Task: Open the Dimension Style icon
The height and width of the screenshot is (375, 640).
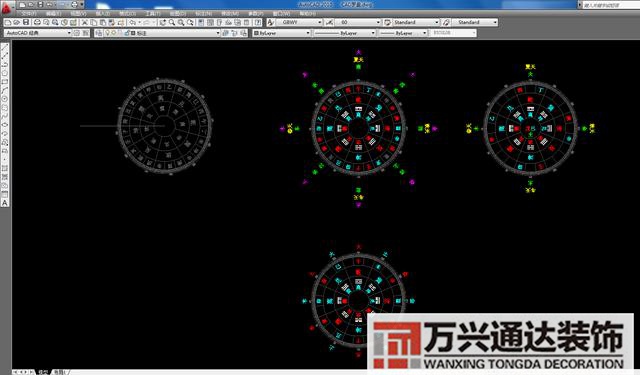Action: point(329,22)
